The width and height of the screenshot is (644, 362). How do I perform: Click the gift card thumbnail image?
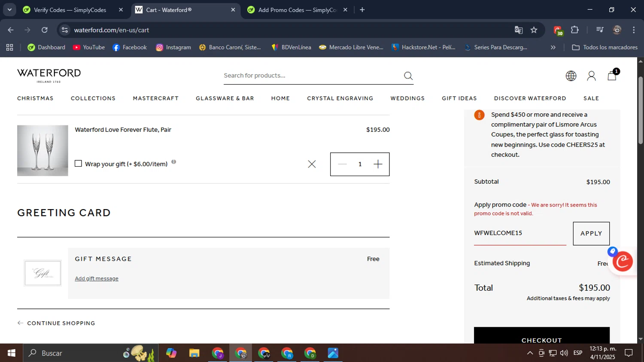(43, 273)
